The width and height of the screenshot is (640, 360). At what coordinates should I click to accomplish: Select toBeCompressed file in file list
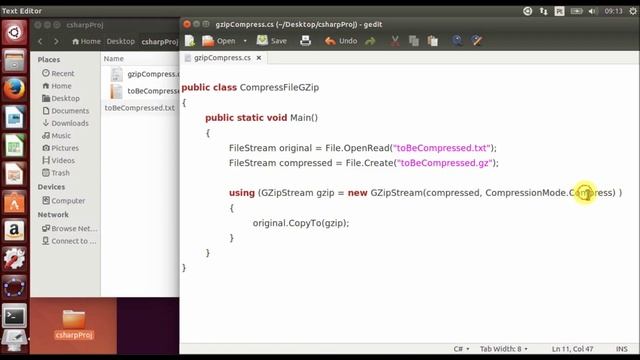145,91
